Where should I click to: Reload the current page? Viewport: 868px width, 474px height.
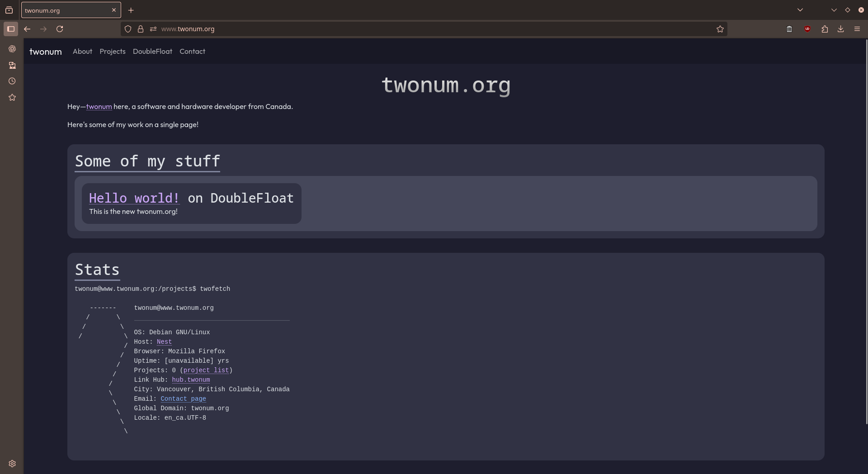[x=60, y=29]
